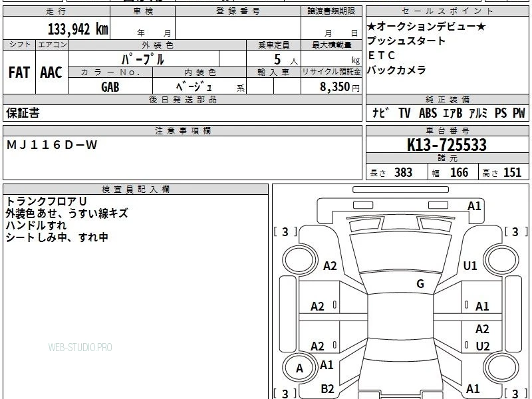
Task: Click the exterior color パープル
Action: [143, 59]
